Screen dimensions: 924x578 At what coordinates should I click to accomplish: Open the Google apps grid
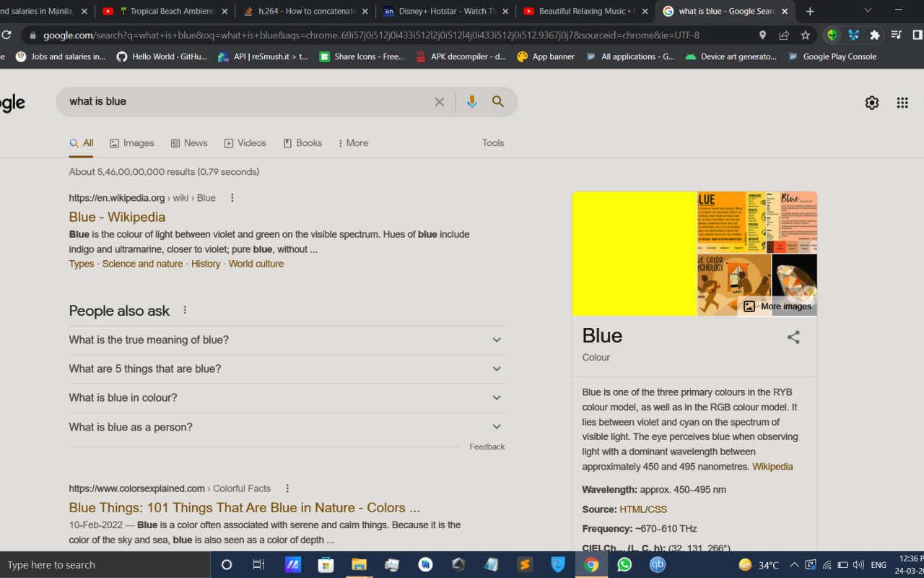(902, 103)
